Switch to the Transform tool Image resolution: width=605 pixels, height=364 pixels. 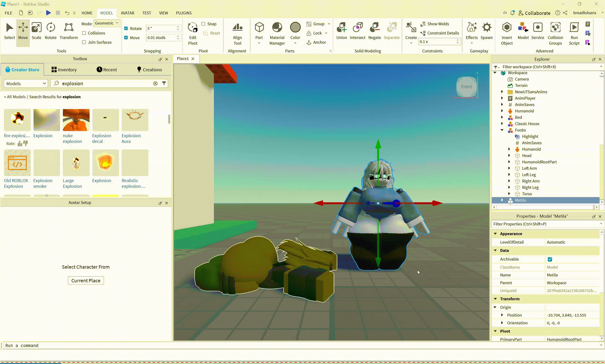pos(69,31)
